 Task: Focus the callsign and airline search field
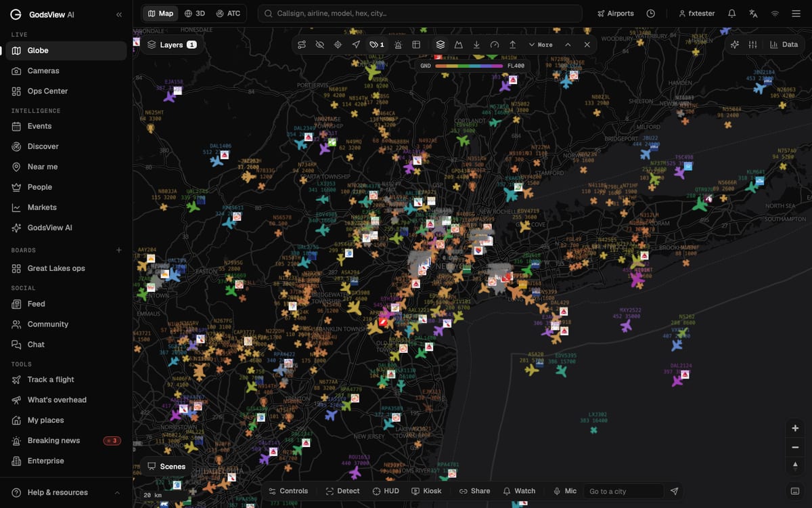tap(420, 14)
